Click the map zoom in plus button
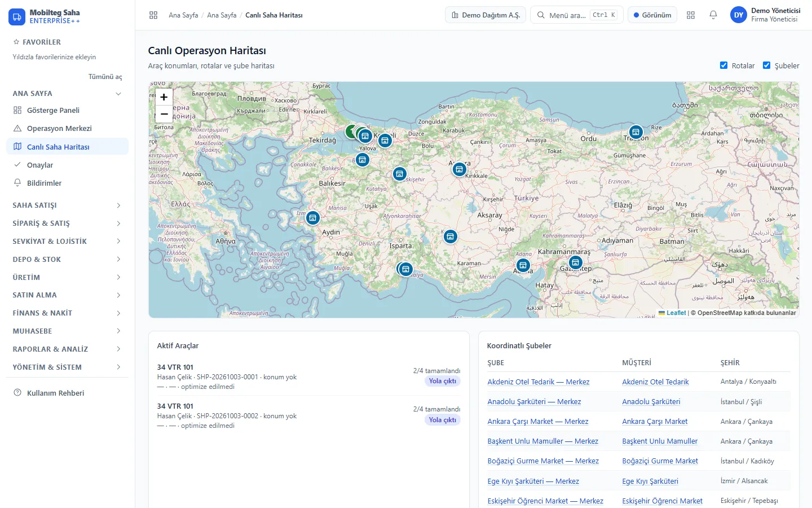 (x=164, y=97)
